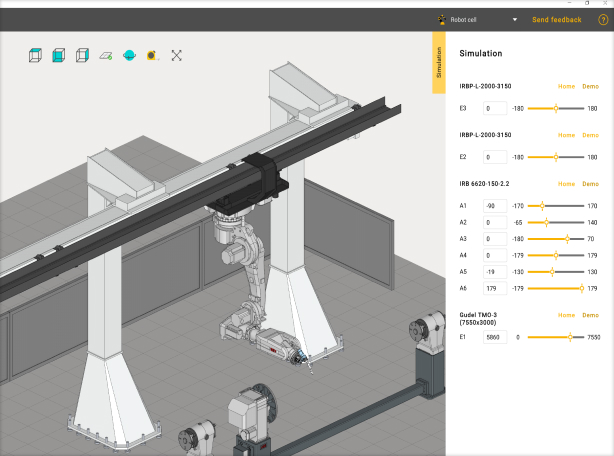Click the A1 angle input field
This screenshot has width=614, height=456.
pyautogui.click(x=495, y=205)
